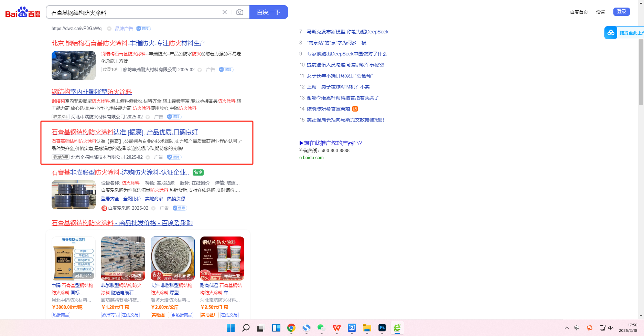Open the e.baidu.com link
Image resolution: width=644 pixels, height=336 pixels.
click(311, 158)
